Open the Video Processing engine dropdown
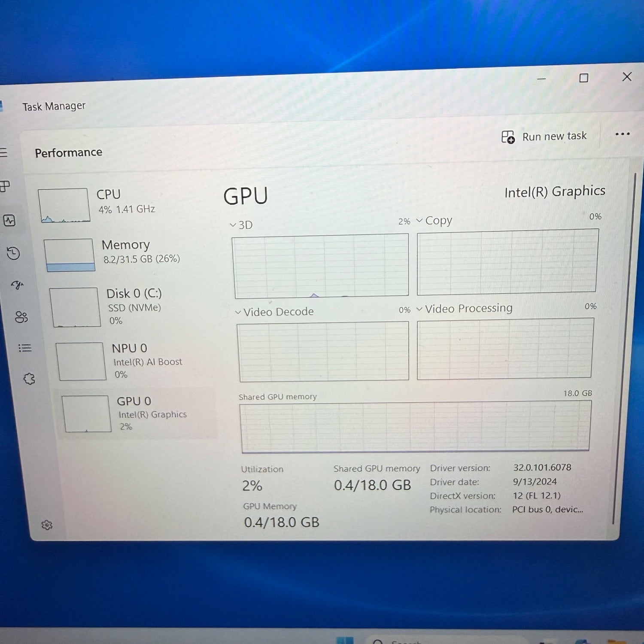The image size is (644, 644). coord(419,309)
